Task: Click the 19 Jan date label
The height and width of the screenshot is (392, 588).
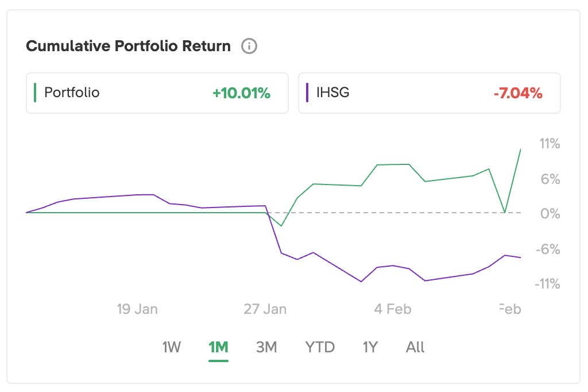Action: click(137, 309)
